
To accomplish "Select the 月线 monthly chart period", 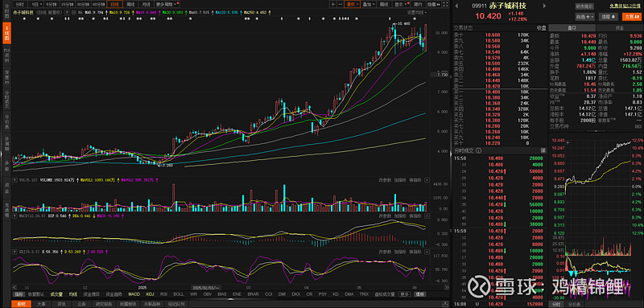I will 146,4.
